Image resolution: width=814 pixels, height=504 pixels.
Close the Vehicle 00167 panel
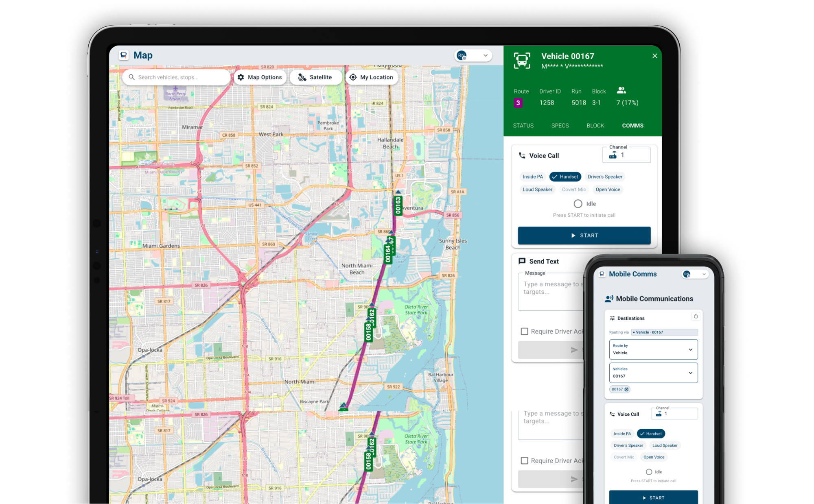[655, 56]
